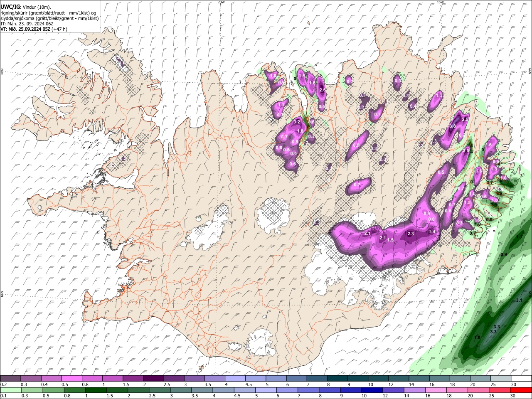Click the '0.2' label on the top legend row

coord(3,384)
